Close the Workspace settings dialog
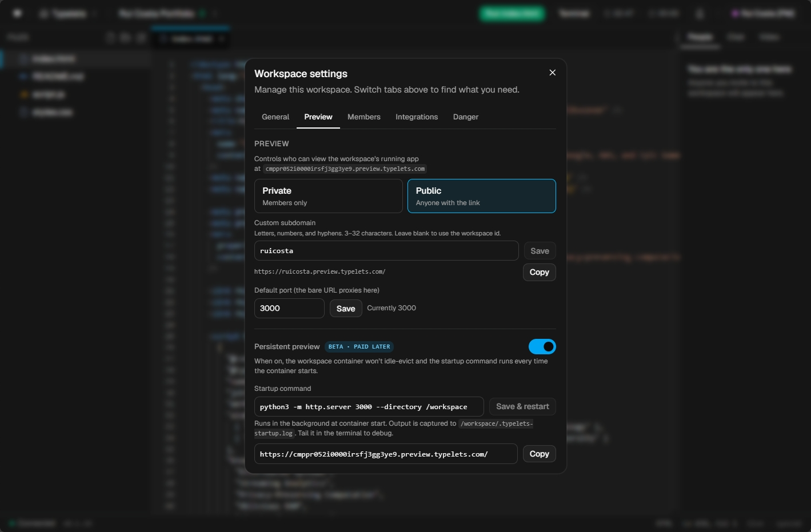The width and height of the screenshot is (811, 532). coord(552,73)
